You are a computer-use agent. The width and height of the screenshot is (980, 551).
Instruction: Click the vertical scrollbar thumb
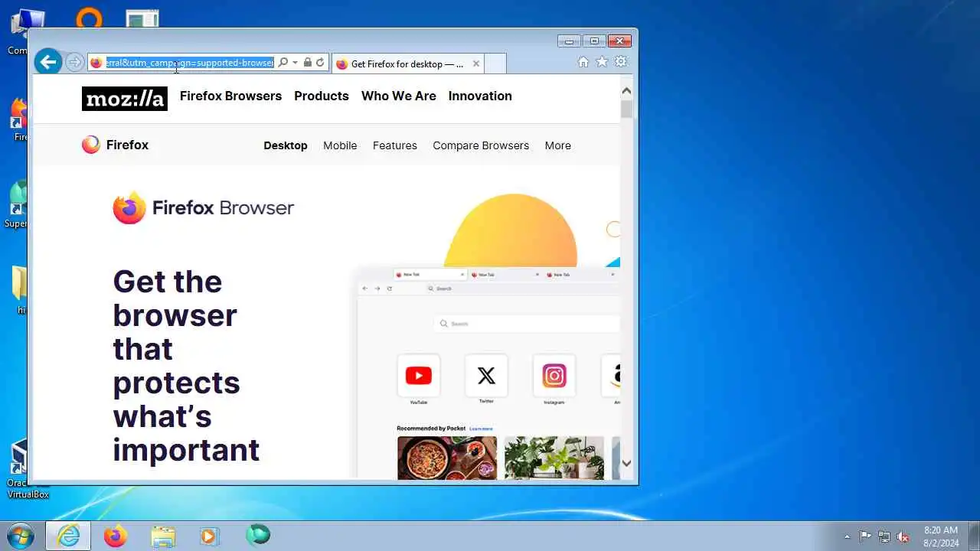(626, 109)
